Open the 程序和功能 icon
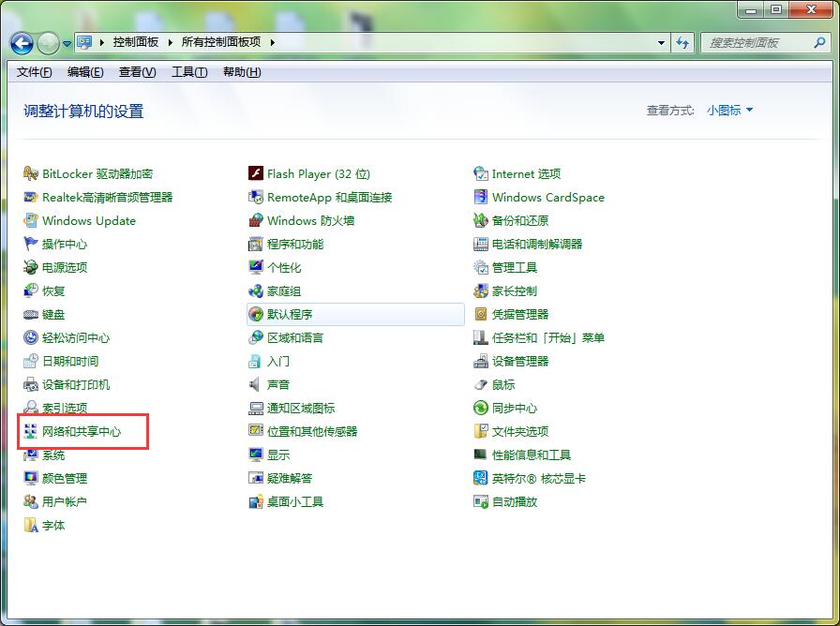 (256, 245)
